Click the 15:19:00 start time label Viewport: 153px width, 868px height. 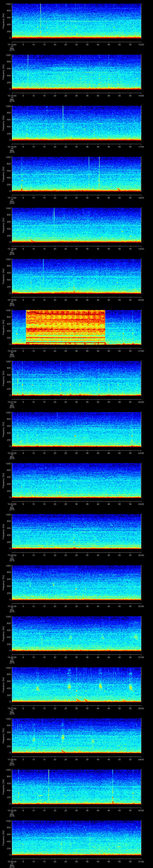(x=12, y=300)
